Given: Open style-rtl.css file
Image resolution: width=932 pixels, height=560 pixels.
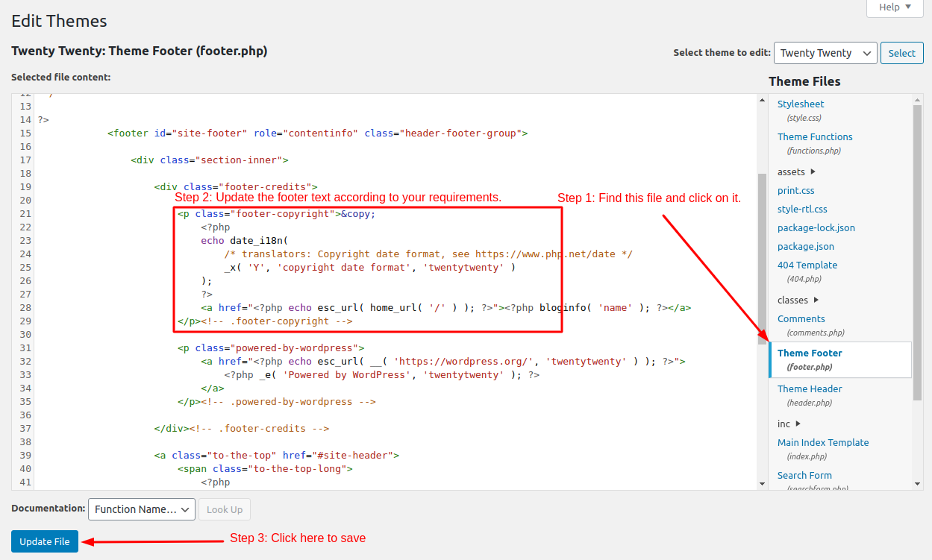Looking at the screenshot, I should 802,210.
